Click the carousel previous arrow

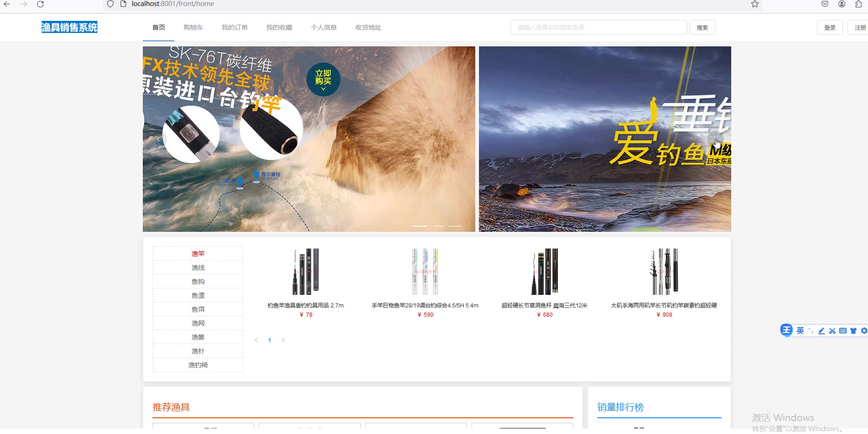point(159,139)
